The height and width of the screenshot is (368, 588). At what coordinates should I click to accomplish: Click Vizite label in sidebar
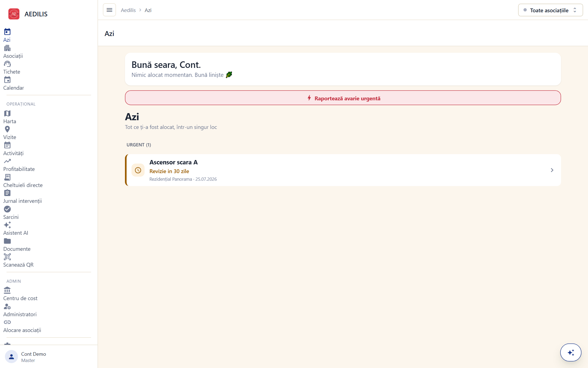click(x=10, y=137)
